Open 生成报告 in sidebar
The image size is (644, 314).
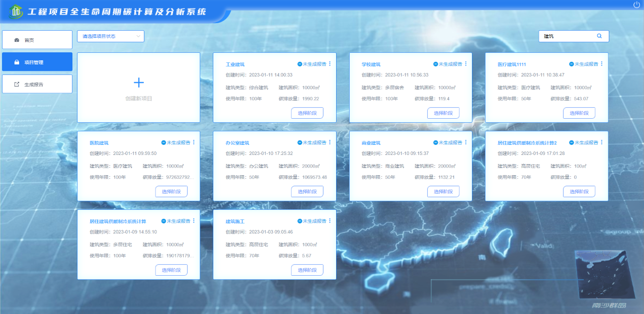click(37, 84)
